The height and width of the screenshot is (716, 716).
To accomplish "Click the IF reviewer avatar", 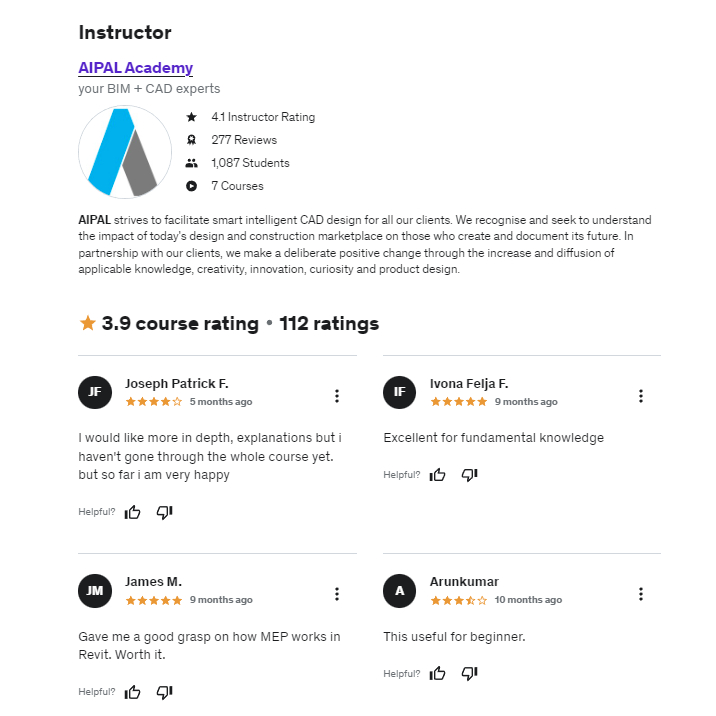I will pos(399,392).
